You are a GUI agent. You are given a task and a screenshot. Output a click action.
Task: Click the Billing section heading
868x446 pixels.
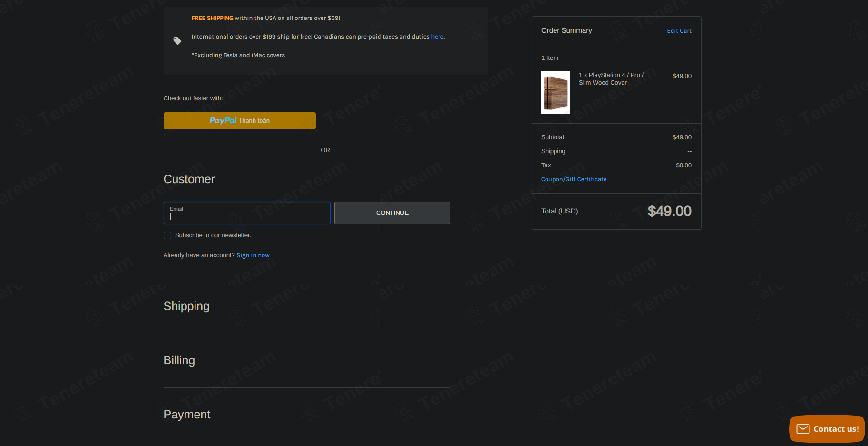click(x=179, y=360)
